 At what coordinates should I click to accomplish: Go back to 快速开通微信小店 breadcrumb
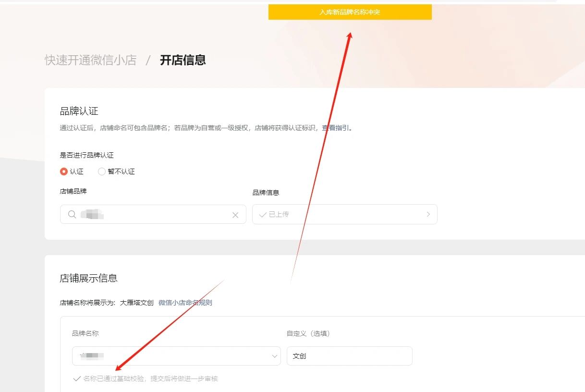click(91, 60)
